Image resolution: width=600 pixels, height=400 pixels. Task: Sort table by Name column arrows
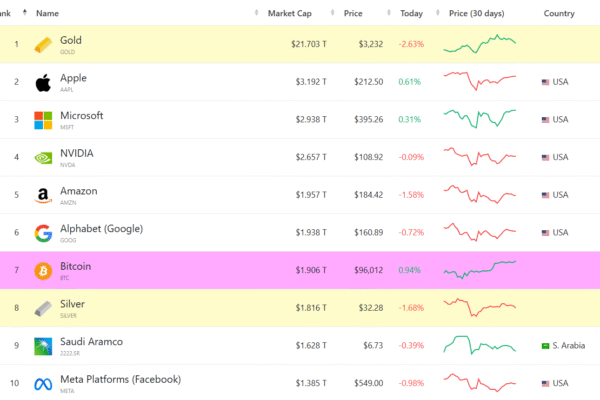tap(256, 13)
